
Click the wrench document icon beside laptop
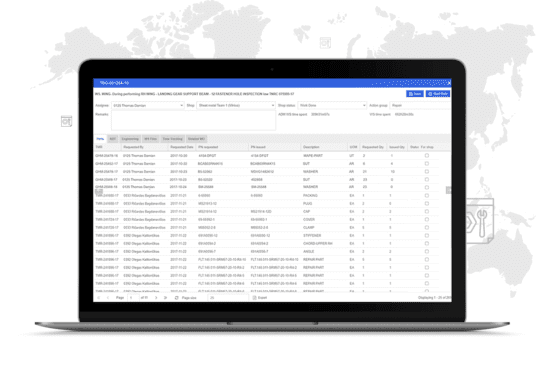pyautogui.click(x=479, y=221)
